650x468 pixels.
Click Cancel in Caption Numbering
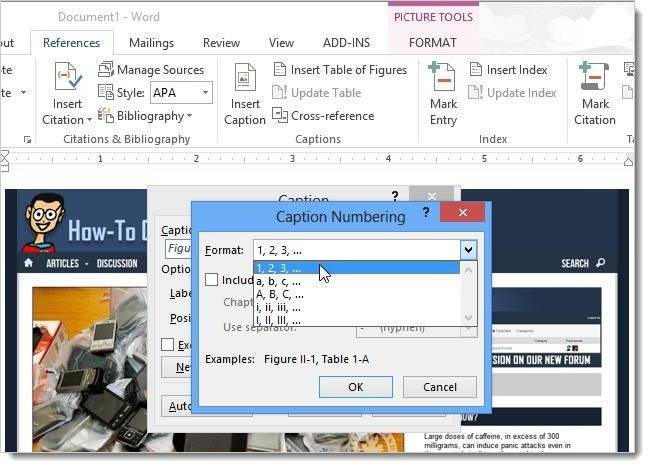pyautogui.click(x=440, y=387)
